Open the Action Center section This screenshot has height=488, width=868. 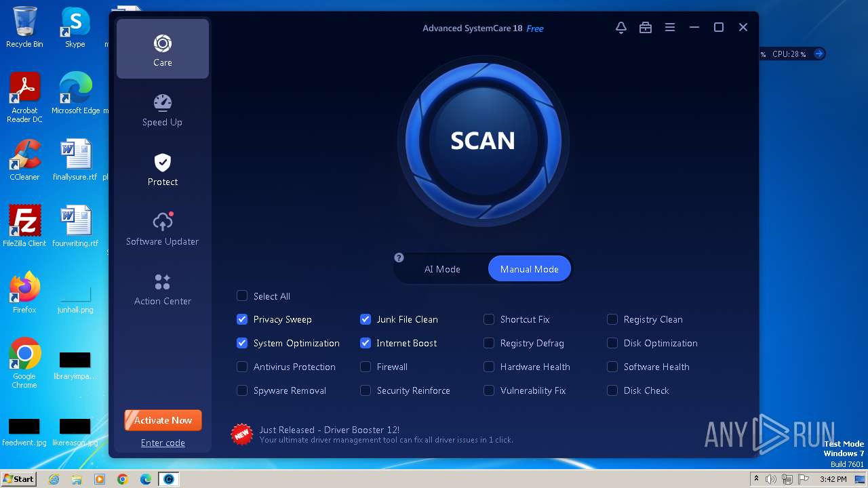pos(163,289)
